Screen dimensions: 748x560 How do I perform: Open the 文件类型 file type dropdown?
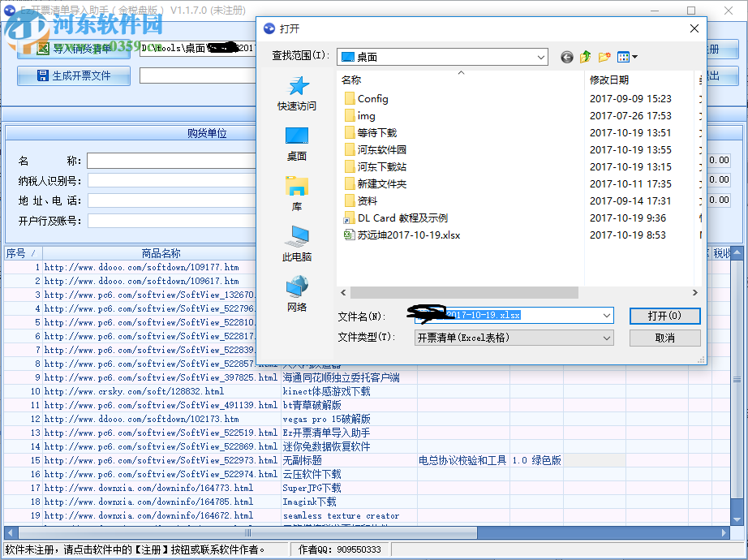point(605,338)
